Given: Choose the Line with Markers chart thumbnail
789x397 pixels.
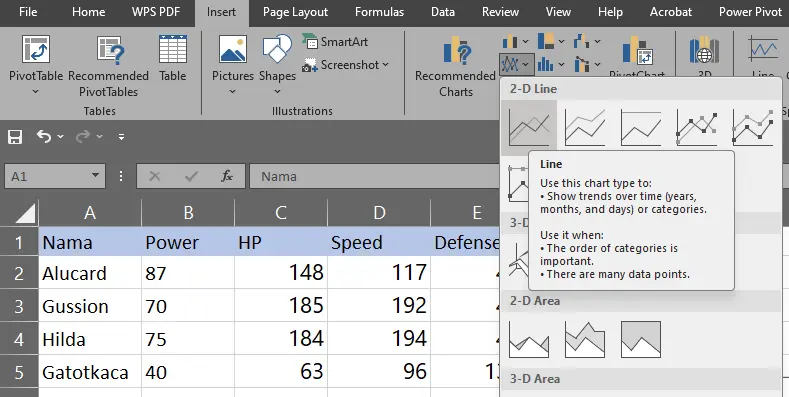Looking at the screenshot, I should [697, 128].
